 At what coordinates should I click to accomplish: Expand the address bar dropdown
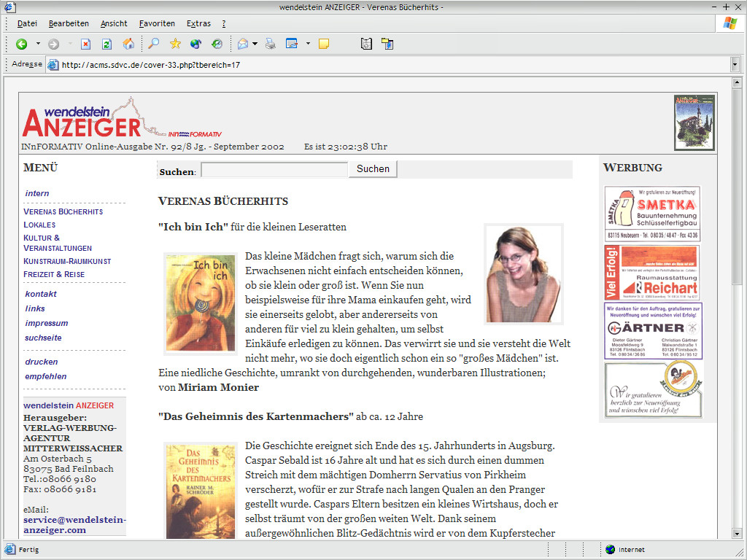coord(735,65)
